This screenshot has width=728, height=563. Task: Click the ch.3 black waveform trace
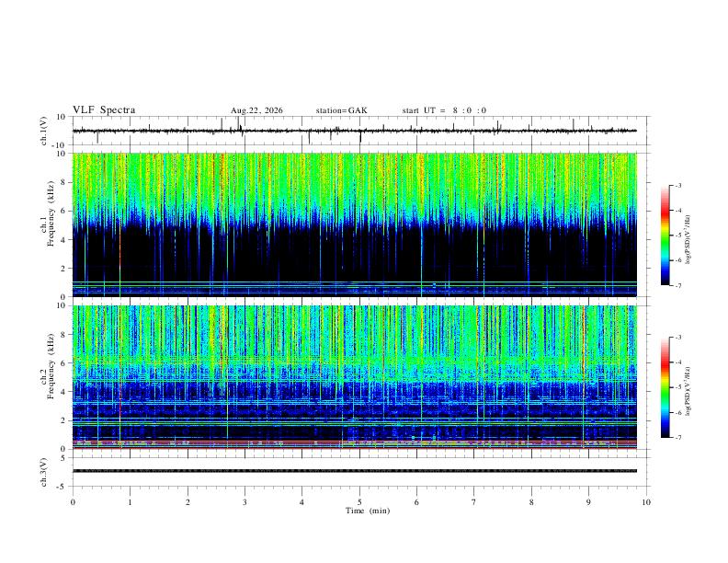pos(355,471)
